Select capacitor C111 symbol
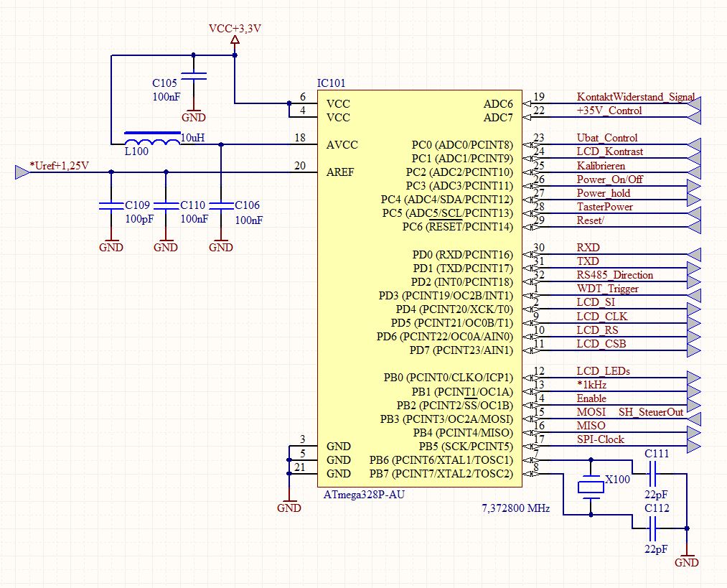The width and height of the screenshot is (727, 588). tap(652, 473)
